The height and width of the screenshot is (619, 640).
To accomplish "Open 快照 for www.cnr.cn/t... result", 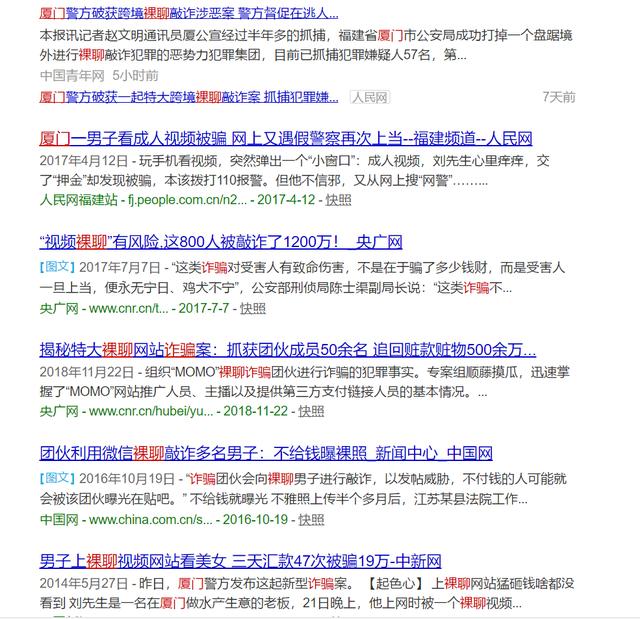I will tap(253, 308).
